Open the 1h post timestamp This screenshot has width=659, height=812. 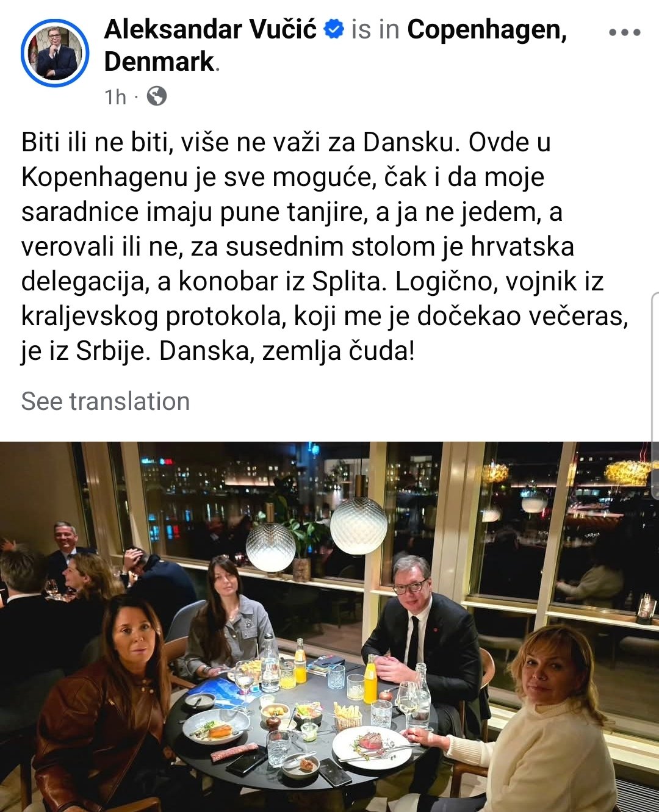(115, 97)
